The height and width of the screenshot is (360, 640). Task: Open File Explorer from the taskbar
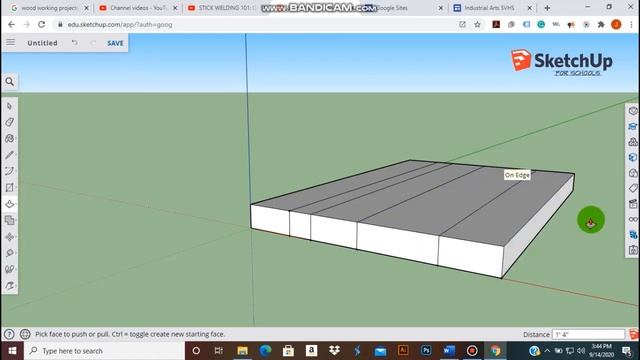pyautogui.click(x=242, y=351)
